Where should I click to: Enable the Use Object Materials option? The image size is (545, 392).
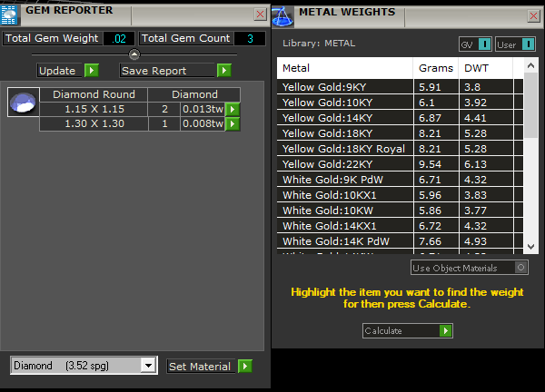point(520,268)
